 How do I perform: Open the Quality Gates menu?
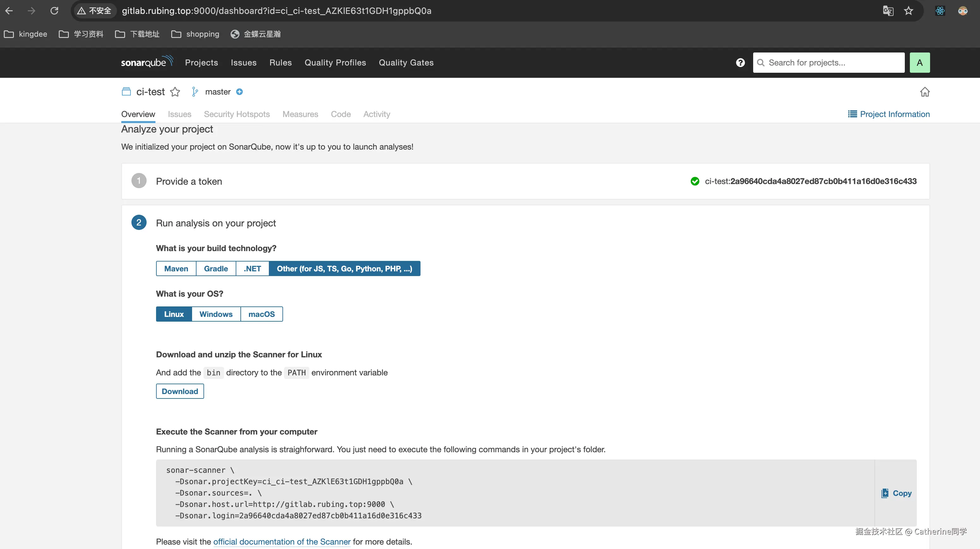click(406, 62)
